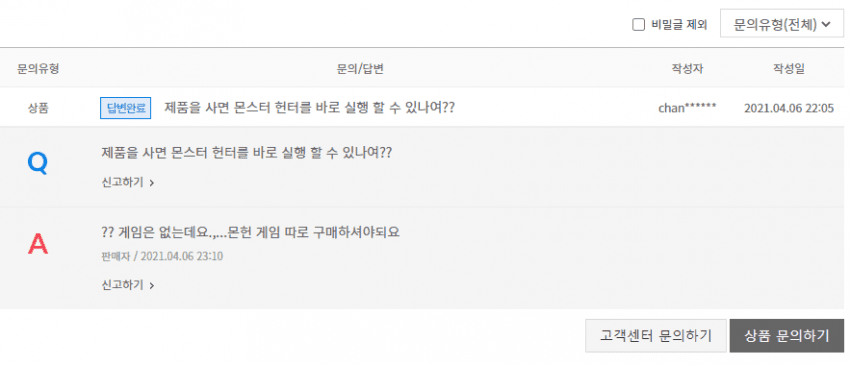Select the 비밀글 제외 label text
This screenshot has width=850, height=365.
(x=679, y=25)
